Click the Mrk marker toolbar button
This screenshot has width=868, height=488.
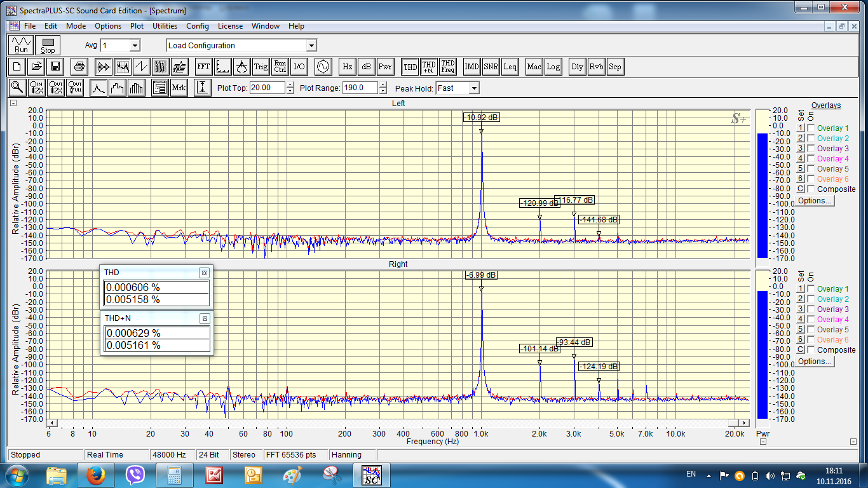[x=179, y=88]
